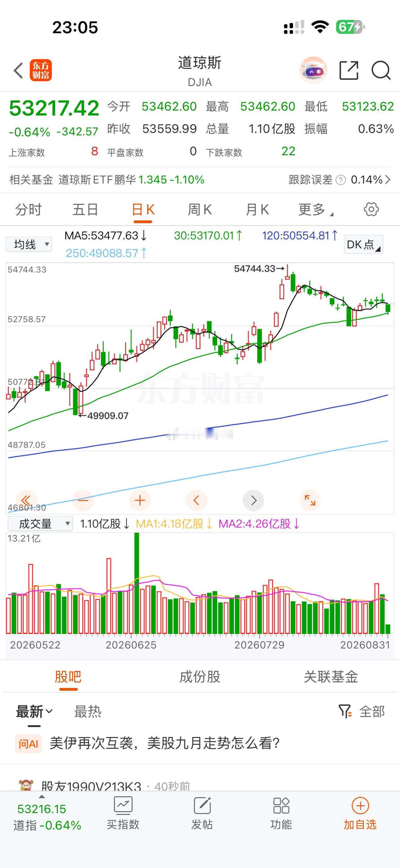
Task: Tap the 买指数 chart icon
Action: tap(123, 805)
